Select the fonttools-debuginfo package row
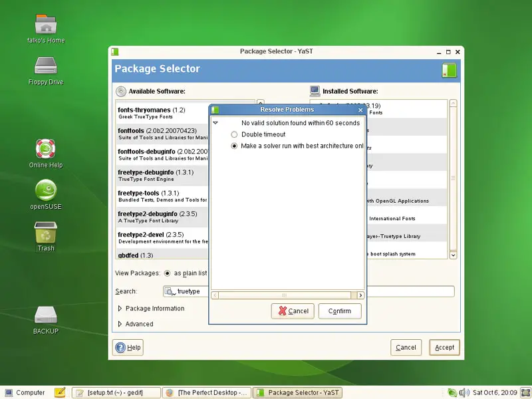532x399 pixels. click(x=162, y=154)
